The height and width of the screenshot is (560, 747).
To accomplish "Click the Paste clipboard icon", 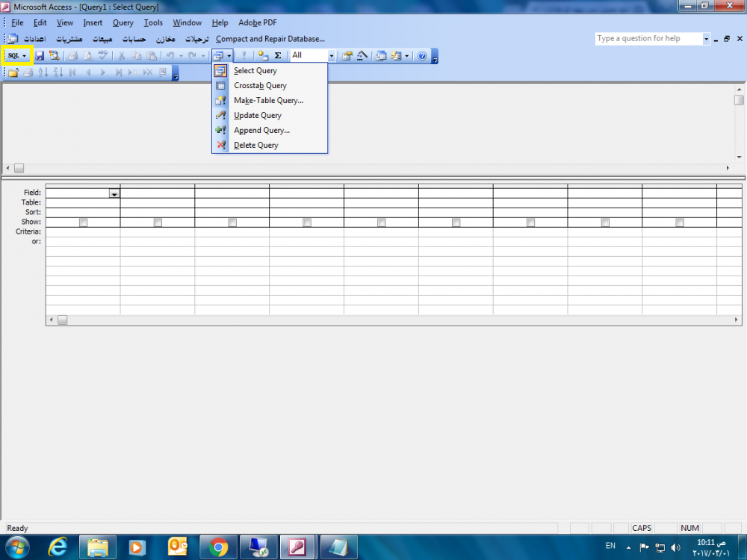I will [x=152, y=56].
